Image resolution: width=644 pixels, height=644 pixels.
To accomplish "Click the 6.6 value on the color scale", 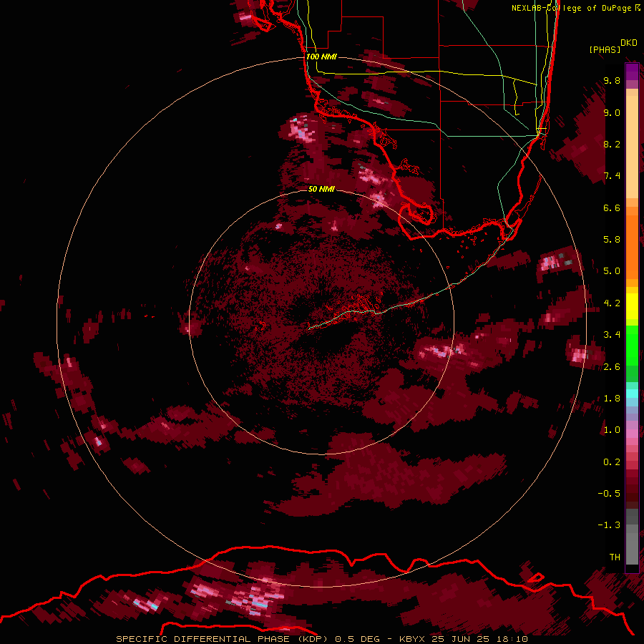I will coord(612,208).
